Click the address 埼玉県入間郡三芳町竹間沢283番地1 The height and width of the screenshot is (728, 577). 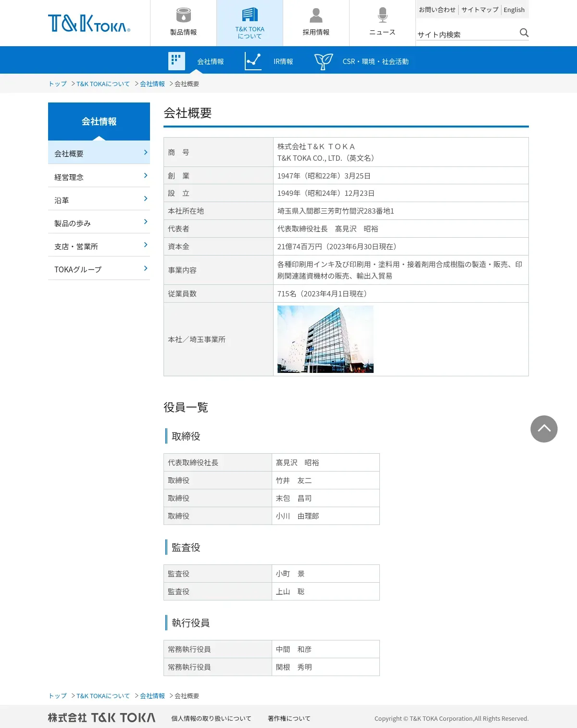336,211
